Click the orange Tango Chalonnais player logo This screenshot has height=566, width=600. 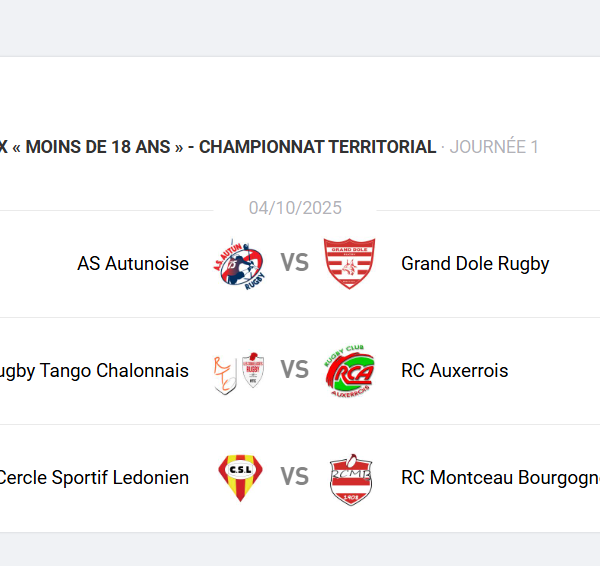[225, 372]
